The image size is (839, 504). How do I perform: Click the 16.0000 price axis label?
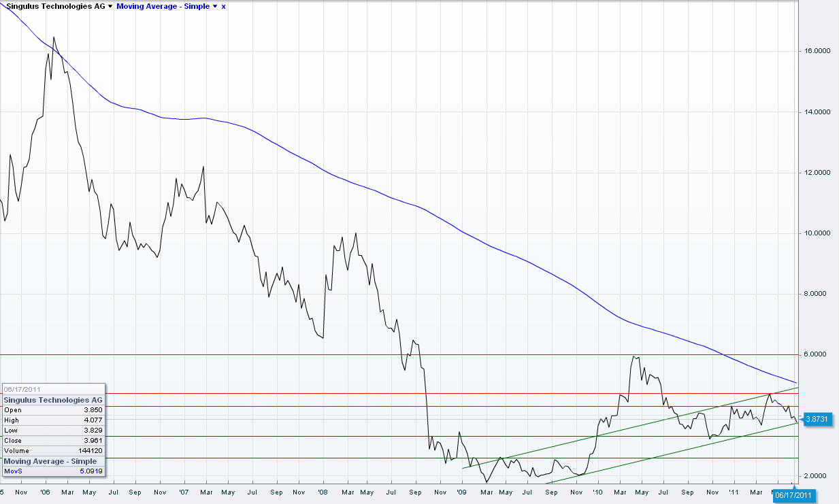[x=817, y=51]
